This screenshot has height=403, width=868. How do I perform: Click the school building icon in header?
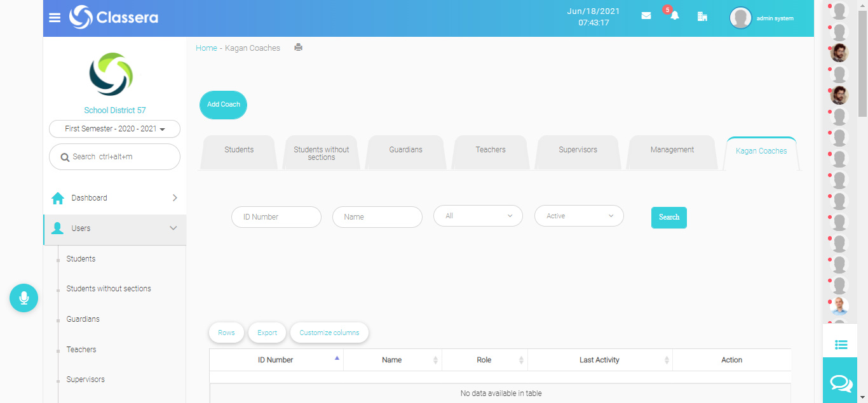[x=702, y=17]
